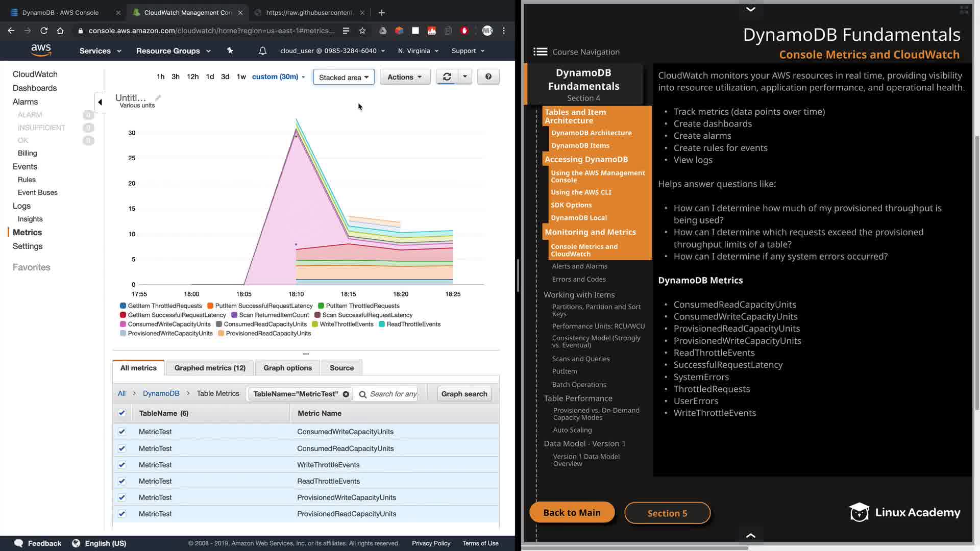Open Course Navigation hamburger icon
The image size is (980, 551).
540,52
